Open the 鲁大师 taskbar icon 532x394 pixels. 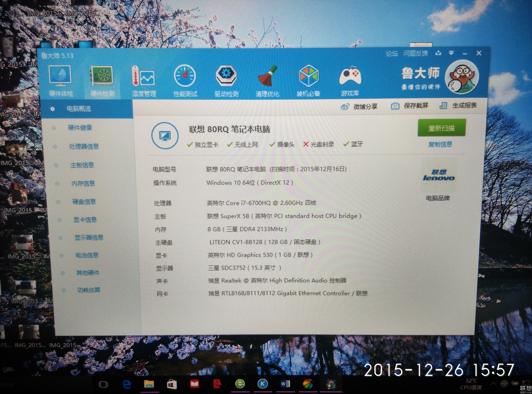click(x=331, y=384)
